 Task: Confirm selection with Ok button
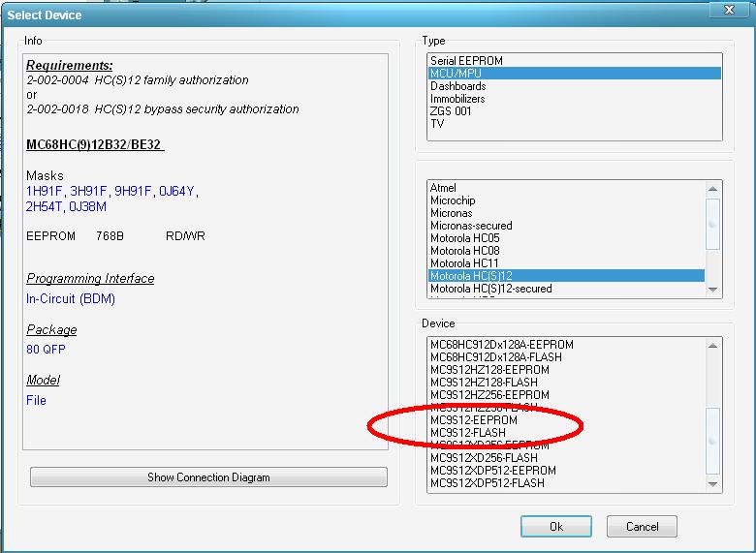pos(556,526)
